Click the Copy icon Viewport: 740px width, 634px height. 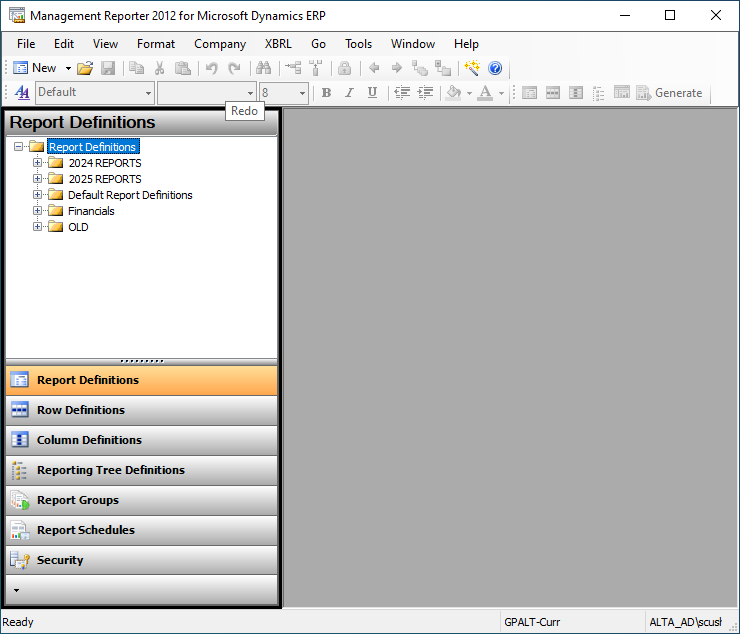136,68
